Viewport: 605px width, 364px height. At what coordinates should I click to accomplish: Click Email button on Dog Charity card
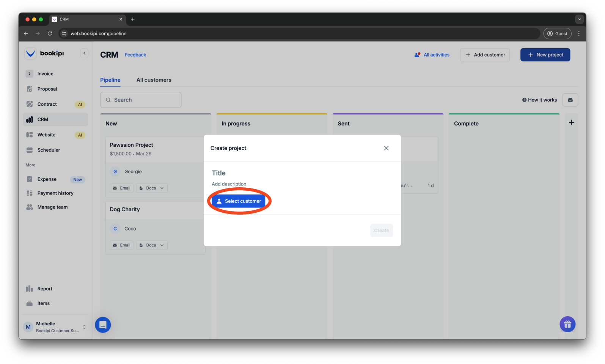(x=122, y=245)
